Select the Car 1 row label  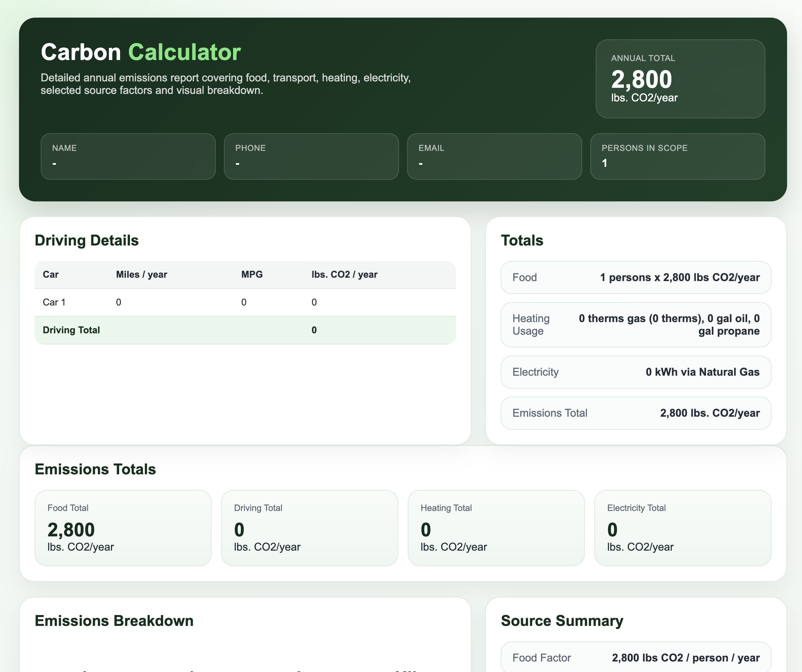coord(54,302)
